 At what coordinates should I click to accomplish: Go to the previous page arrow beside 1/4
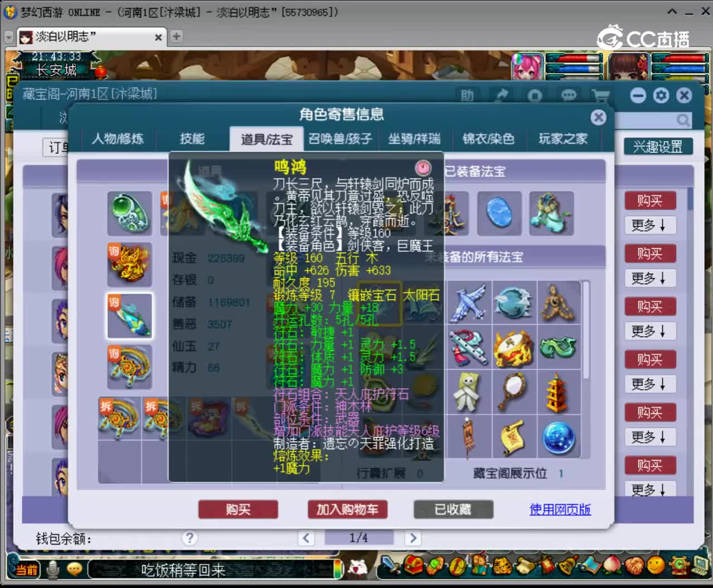coord(306,538)
